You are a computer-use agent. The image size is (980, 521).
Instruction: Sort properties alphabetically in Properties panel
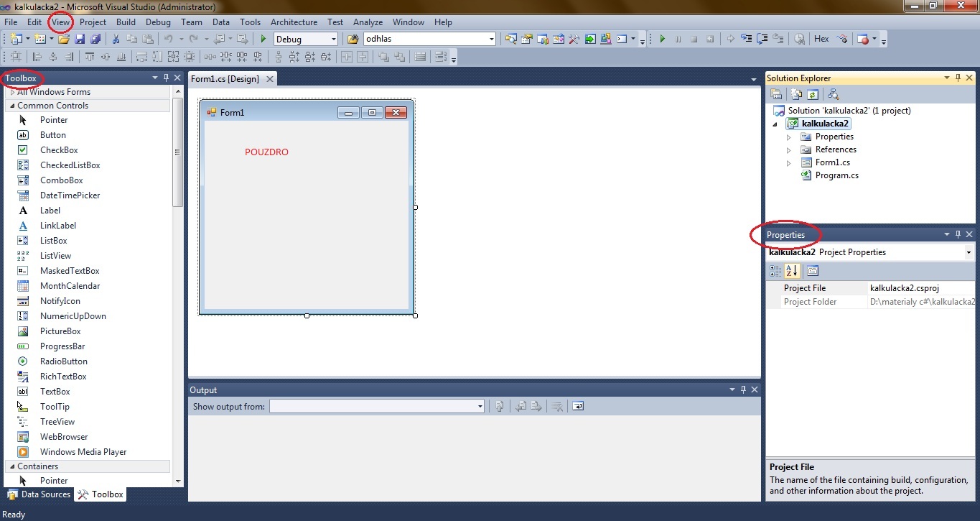point(790,271)
